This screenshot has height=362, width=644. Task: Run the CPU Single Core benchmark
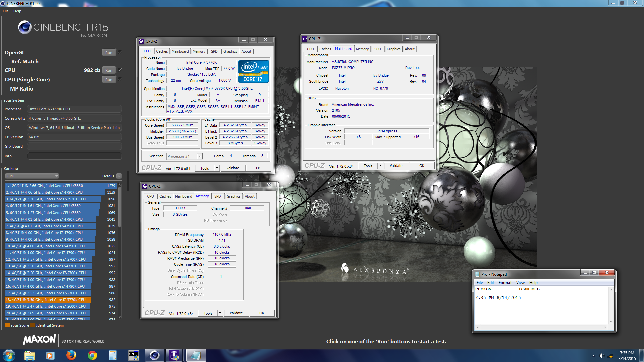click(109, 80)
